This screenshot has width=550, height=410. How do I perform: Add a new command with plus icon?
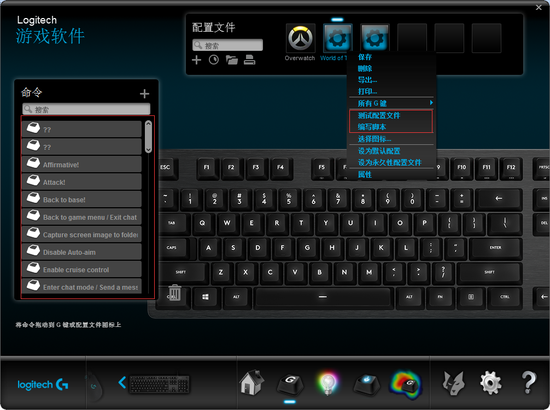click(144, 94)
